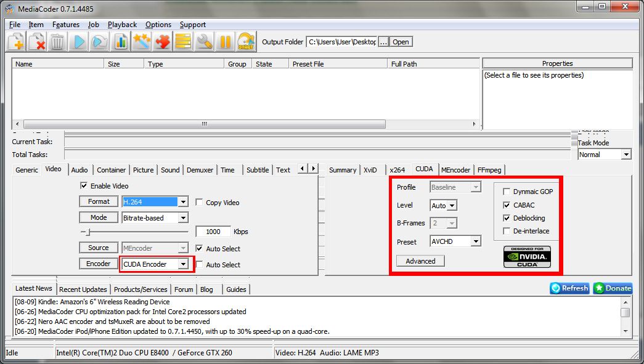
Task: Click the Remove File icon with red X
Action: (x=37, y=41)
